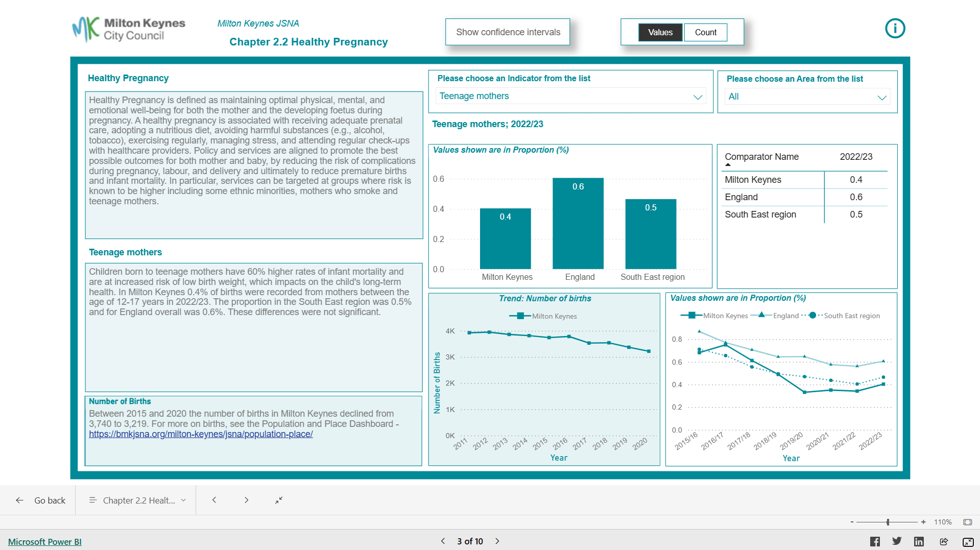Open Microsoft Power BI link
980x550 pixels.
coord(45,542)
